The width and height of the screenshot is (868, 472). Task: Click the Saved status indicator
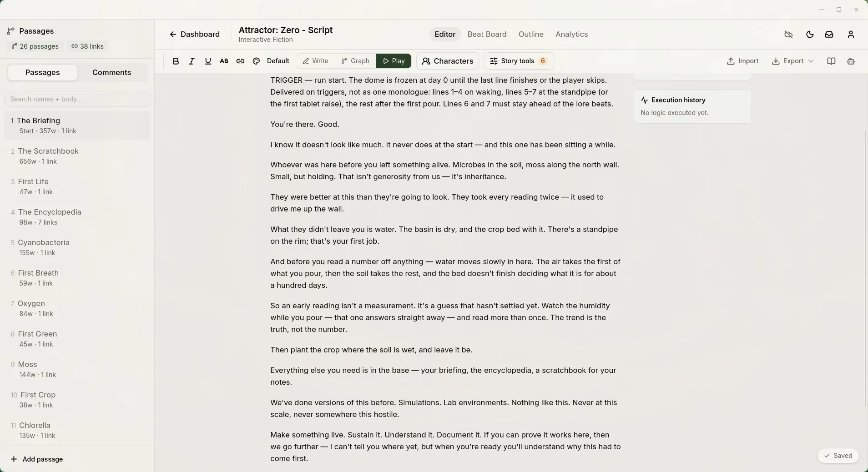838,456
